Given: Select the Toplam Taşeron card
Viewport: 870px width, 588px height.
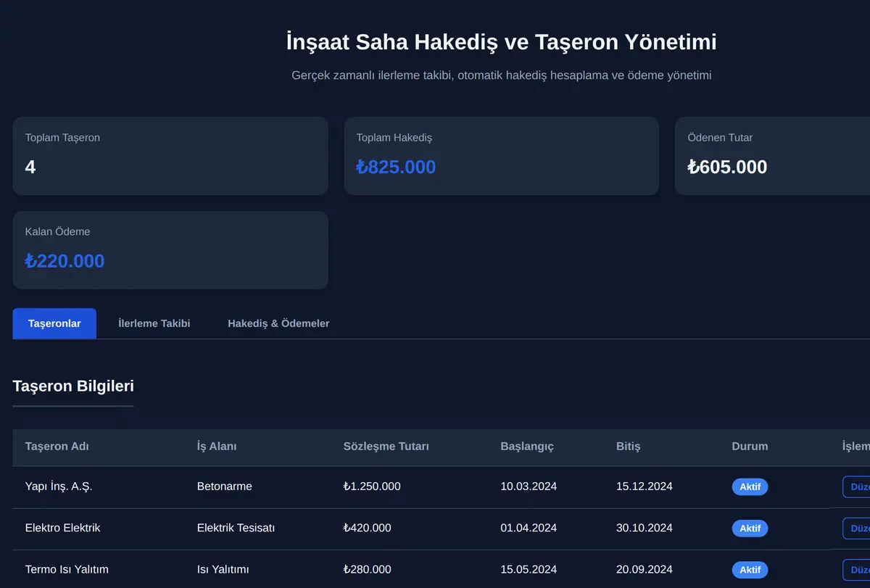Looking at the screenshot, I should point(170,156).
